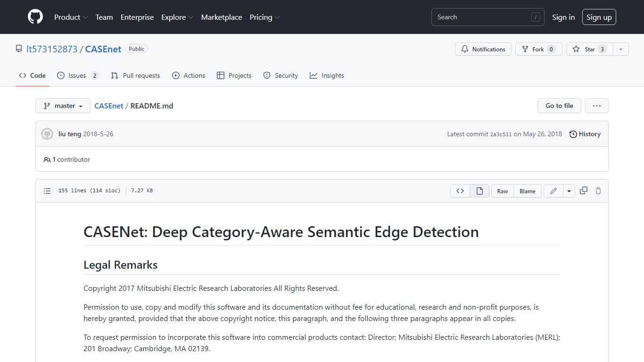Click Sign in link

(563, 17)
